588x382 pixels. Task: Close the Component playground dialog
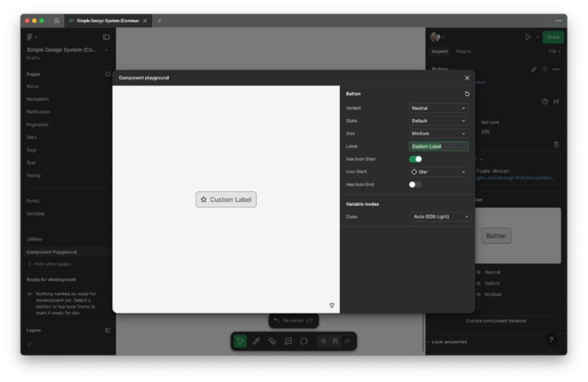[467, 78]
